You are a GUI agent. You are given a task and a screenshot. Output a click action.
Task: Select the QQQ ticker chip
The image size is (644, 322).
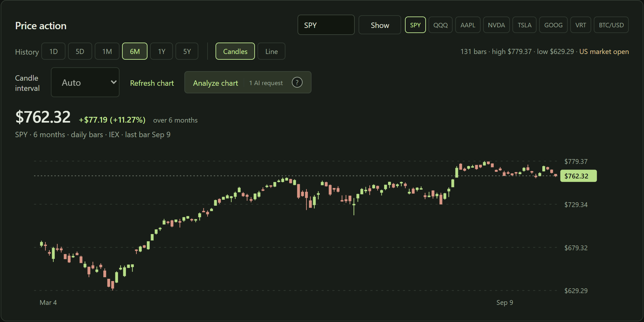point(440,25)
